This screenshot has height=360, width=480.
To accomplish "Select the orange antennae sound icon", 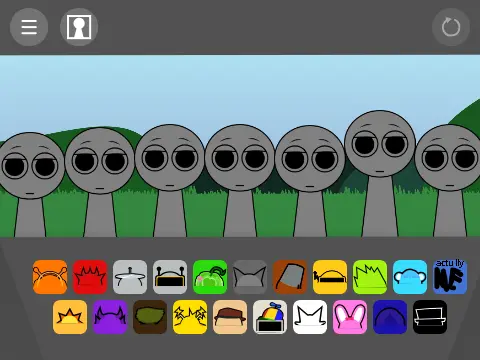I will point(50,277).
